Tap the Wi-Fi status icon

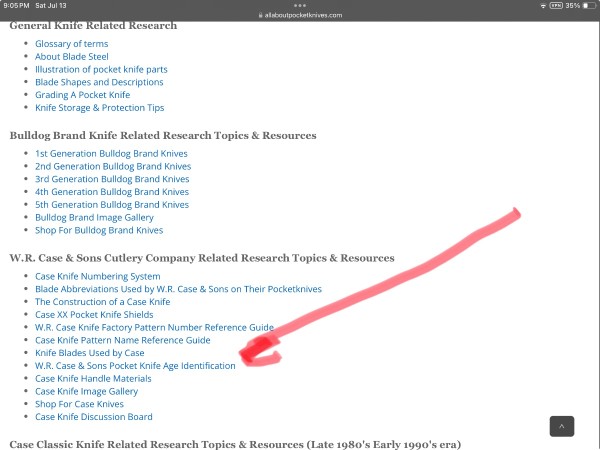pyautogui.click(x=543, y=6)
